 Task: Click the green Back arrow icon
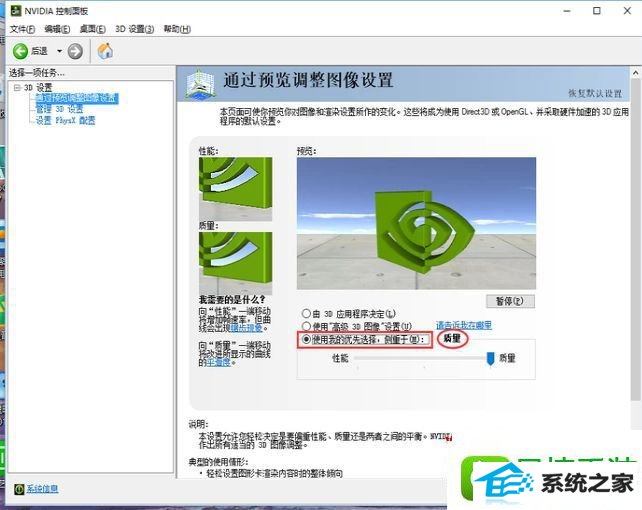(x=20, y=51)
